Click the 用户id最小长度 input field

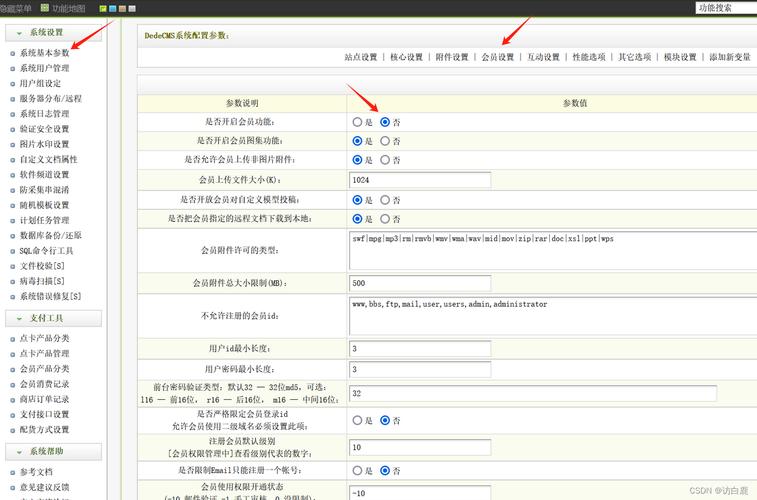(x=420, y=348)
